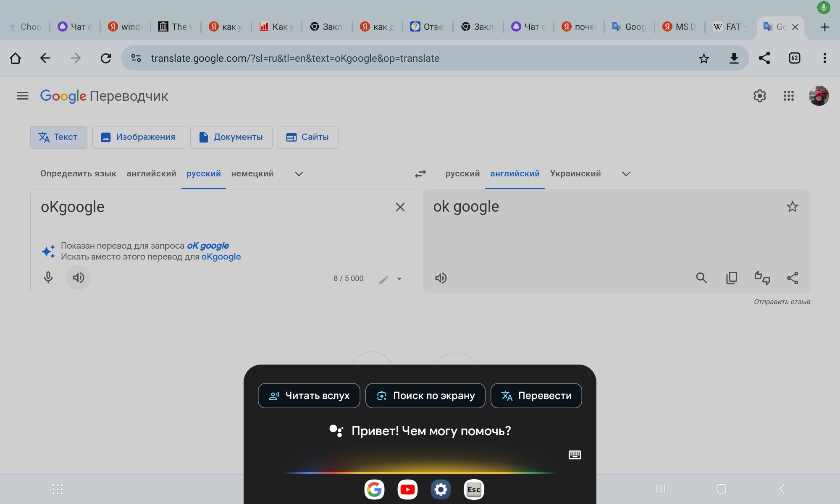Launch YouTube from the dock
Image resolution: width=840 pixels, height=504 pixels.
click(x=407, y=489)
